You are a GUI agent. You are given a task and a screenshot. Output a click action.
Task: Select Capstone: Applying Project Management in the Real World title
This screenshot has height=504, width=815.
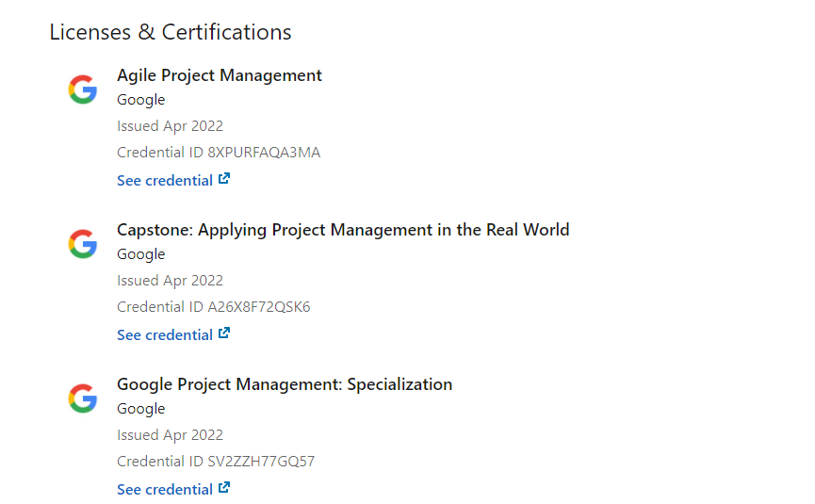(x=343, y=230)
